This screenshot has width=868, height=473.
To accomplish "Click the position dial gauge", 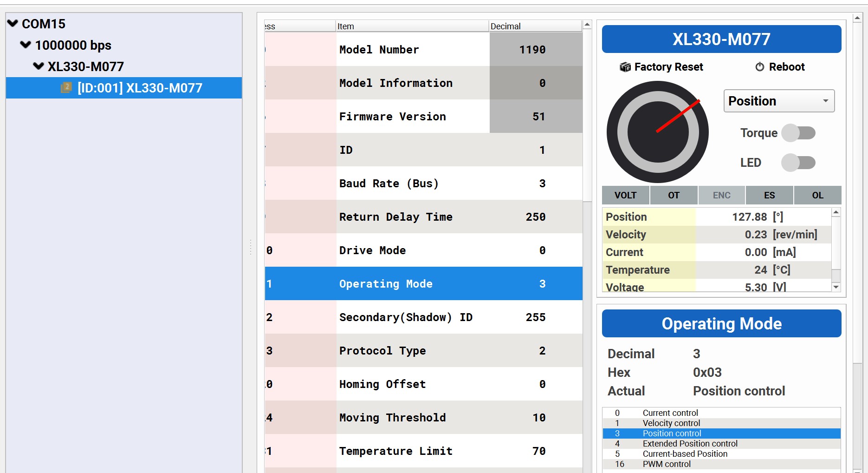I will coord(657,132).
